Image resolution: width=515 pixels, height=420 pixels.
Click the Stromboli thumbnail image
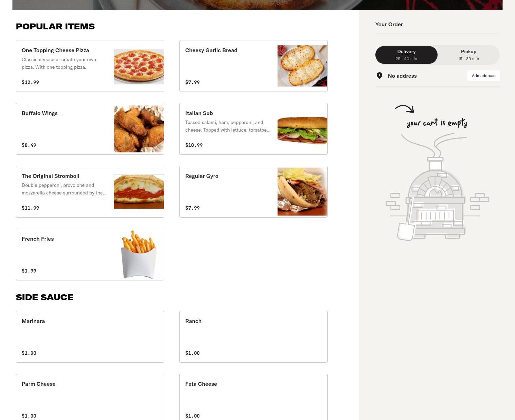(x=139, y=192)
